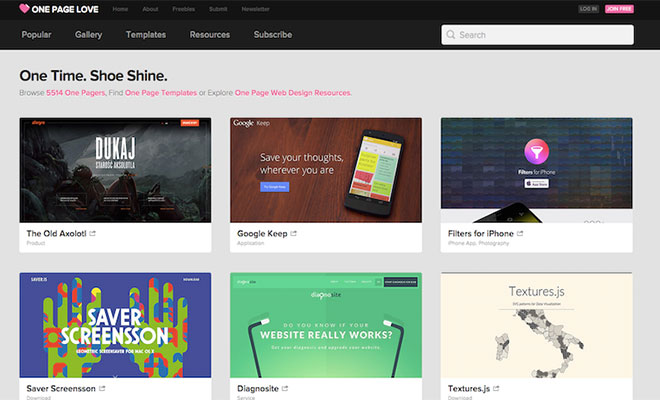Click the One Time. Shoe Shine. heading

coord(93,76)
